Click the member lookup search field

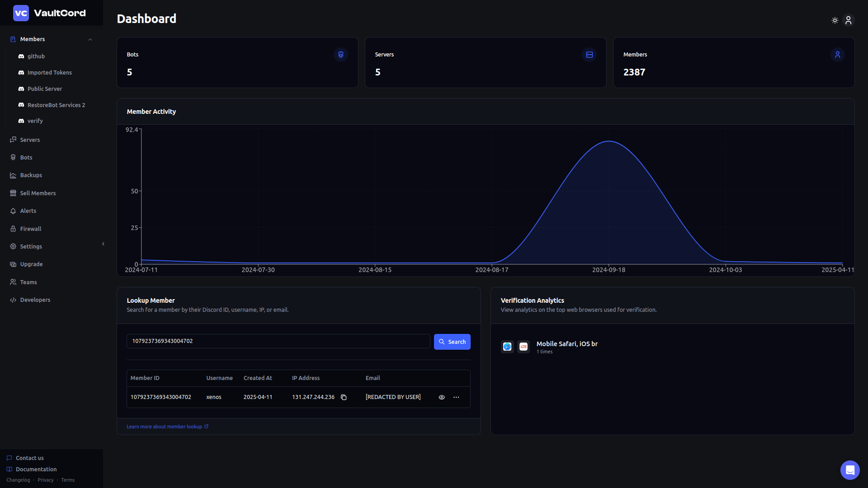(x=278, y=341)
